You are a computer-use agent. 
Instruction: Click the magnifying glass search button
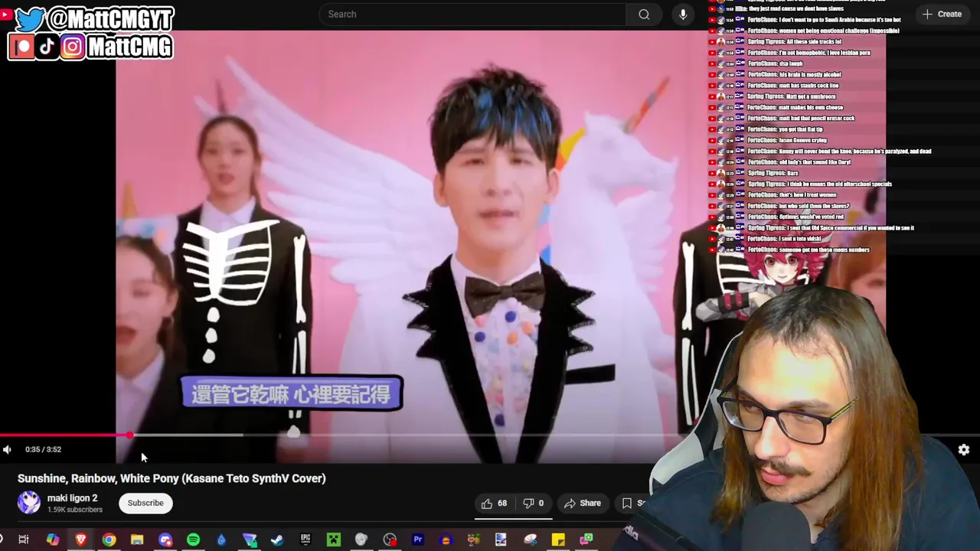[644, 14]
